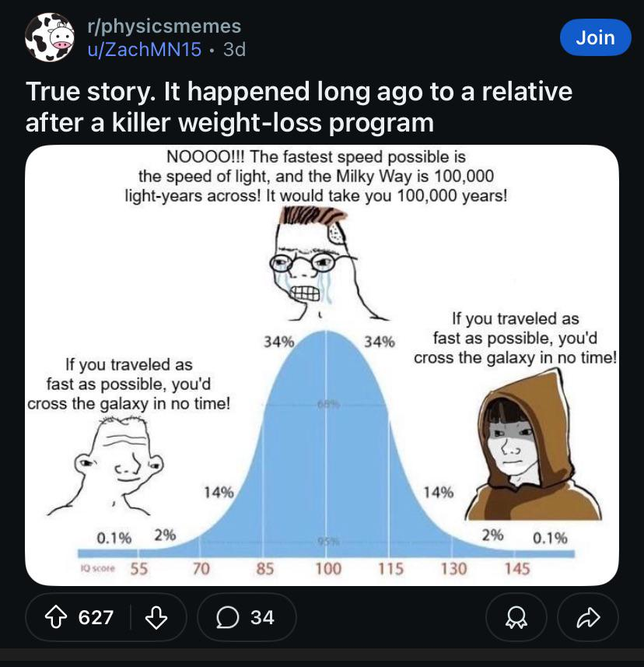Click the 145 IQ score axis label
This screenshot has width=644, height=667.
pos(516,569)
